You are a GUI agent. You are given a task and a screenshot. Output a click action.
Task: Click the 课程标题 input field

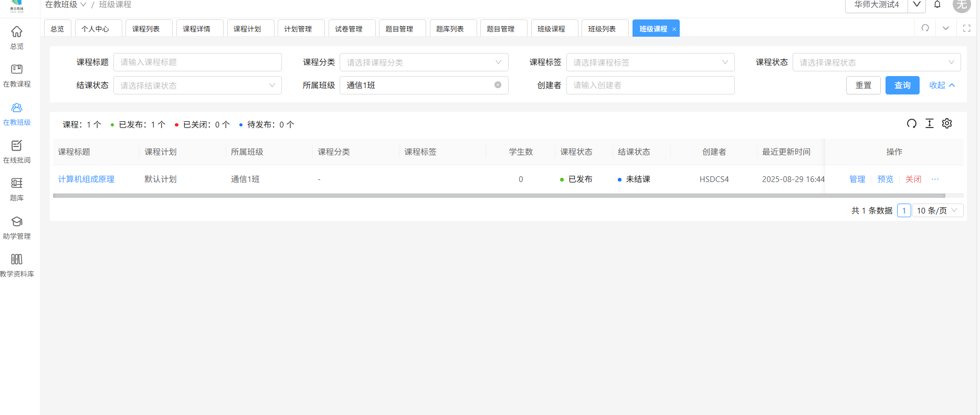(197, 62)
